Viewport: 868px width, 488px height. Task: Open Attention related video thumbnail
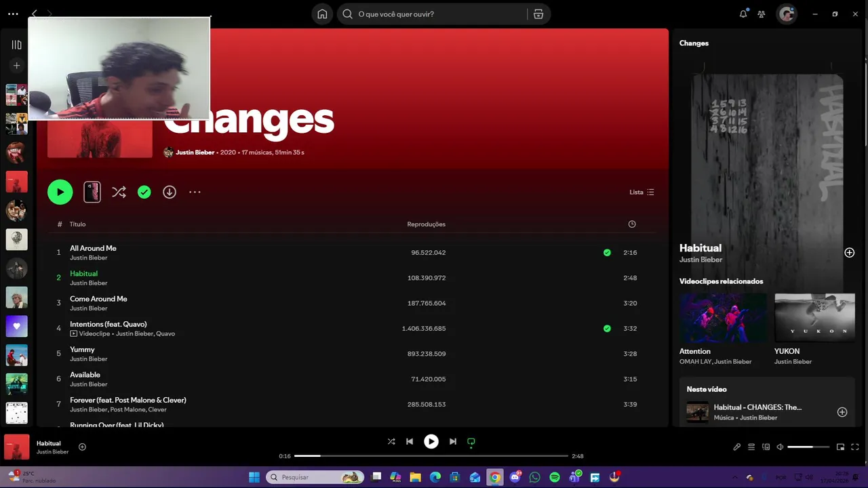tap(723, 318)
